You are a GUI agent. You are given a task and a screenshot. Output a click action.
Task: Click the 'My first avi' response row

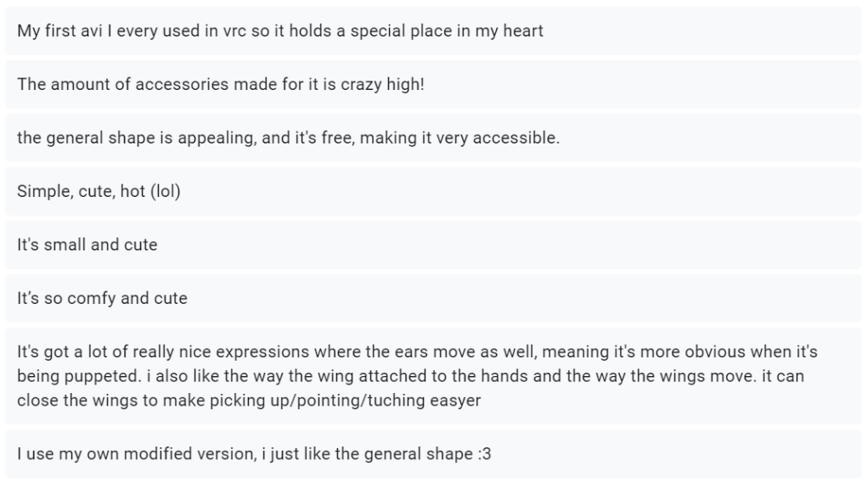pyautogui.click(x=433, y=31)
